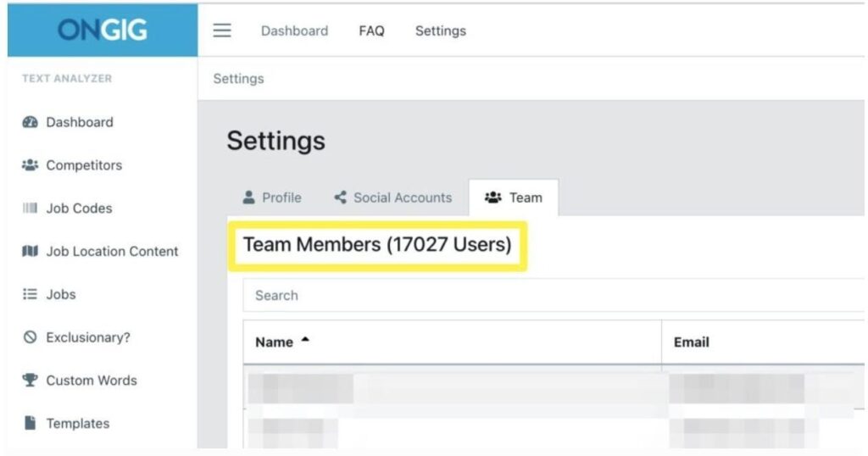The image size is (868, 456).
Task: Click the ONGIG logo
Action: tap(103, 31)
